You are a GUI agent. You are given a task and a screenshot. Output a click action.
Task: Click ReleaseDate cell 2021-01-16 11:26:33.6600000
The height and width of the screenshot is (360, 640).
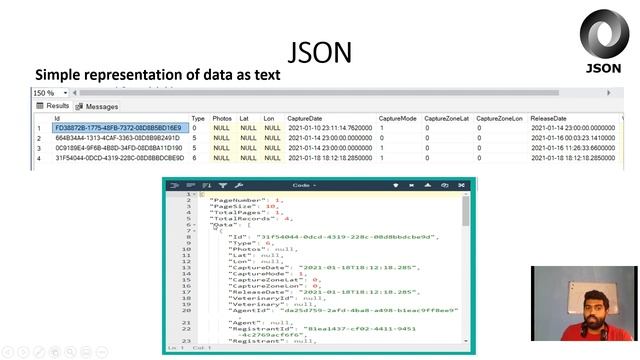[x=573, y=148]
